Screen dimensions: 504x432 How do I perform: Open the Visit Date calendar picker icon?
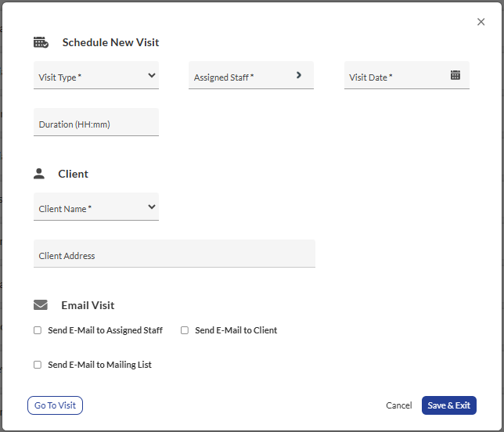[455, 75]
